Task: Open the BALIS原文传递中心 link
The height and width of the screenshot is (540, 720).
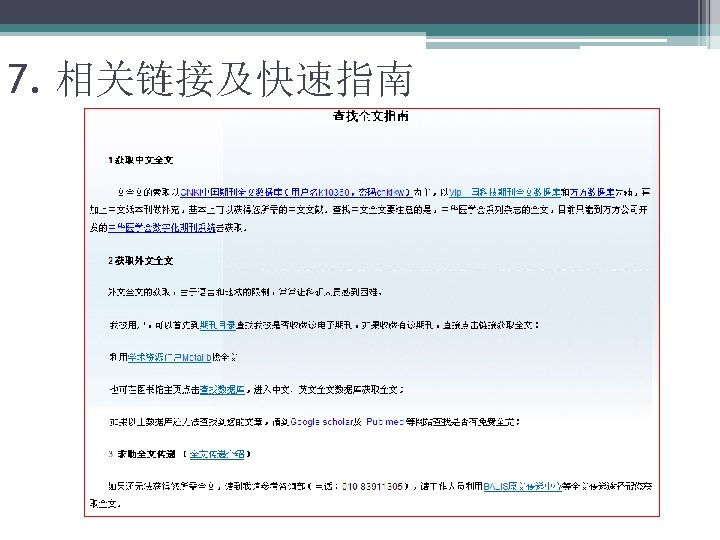Action: tap(522, 486)
